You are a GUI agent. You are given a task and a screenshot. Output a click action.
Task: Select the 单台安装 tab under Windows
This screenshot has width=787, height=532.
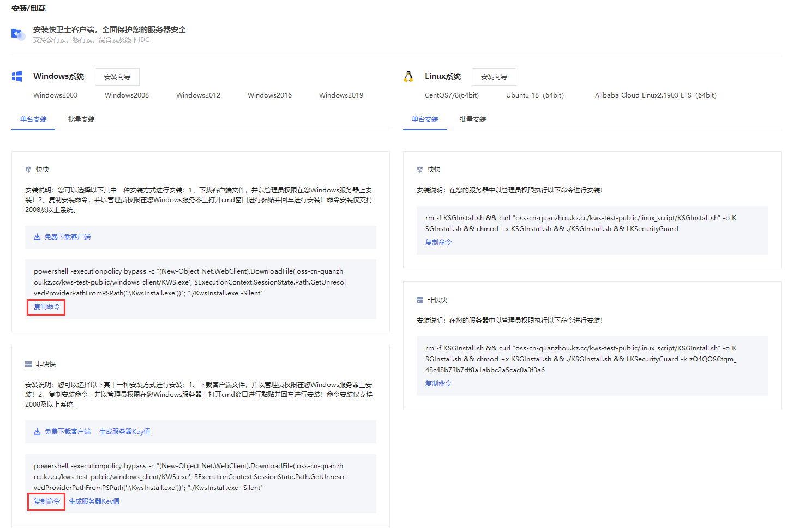(33, 119)
